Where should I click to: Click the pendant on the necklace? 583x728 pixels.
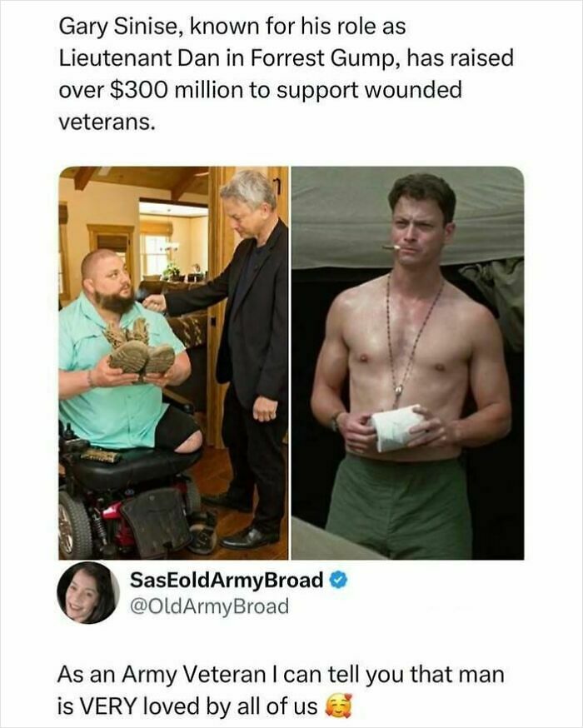point(398,390)
